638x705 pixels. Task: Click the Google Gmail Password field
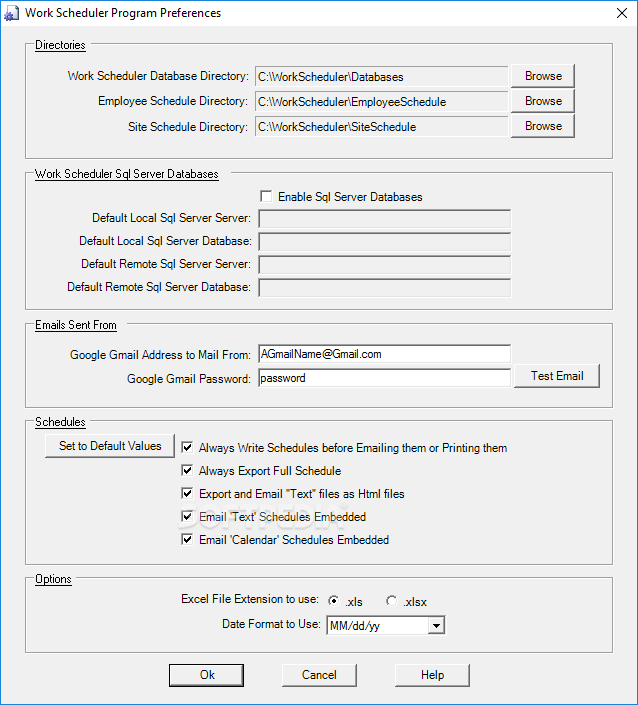pos(384,378)
